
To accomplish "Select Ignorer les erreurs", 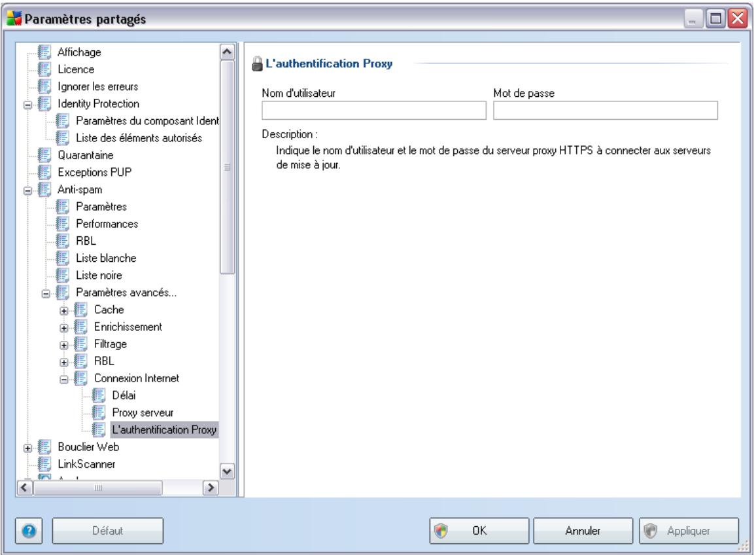I will tap(98, 86).
